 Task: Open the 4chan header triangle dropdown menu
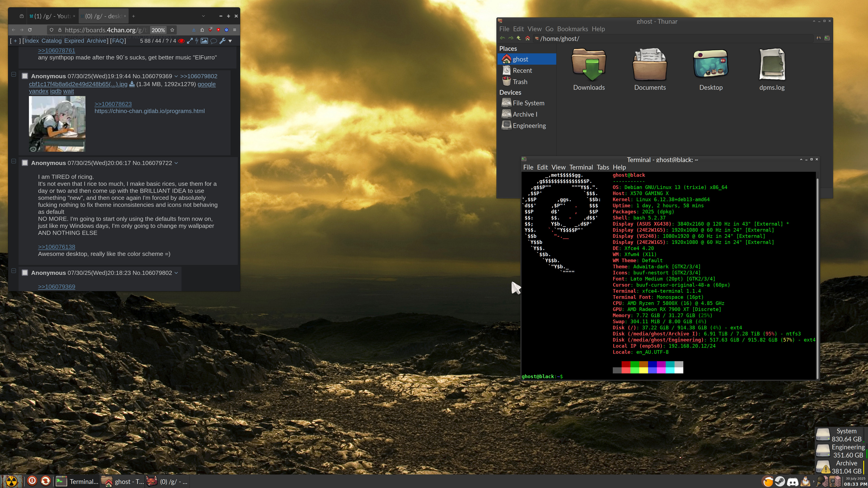[230, 41]
